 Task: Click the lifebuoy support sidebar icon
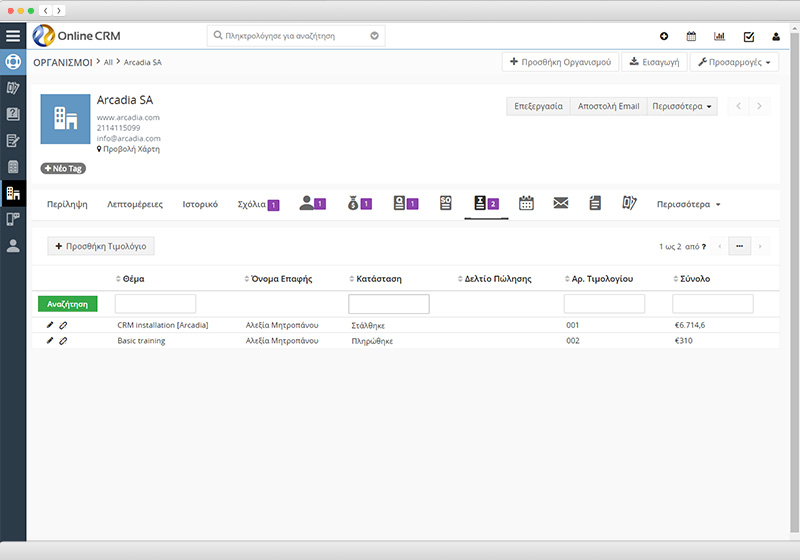click(13, 62)
